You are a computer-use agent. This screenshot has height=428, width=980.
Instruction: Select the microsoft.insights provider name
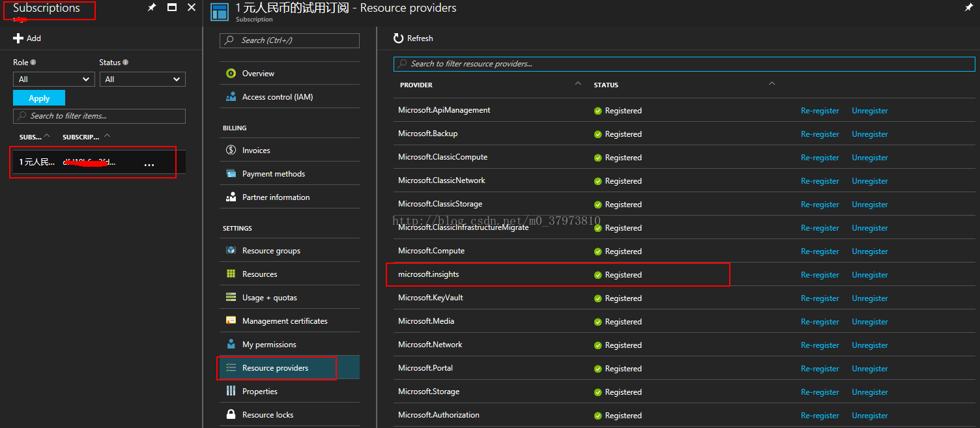pyautogui.click(x=429, y=274)
